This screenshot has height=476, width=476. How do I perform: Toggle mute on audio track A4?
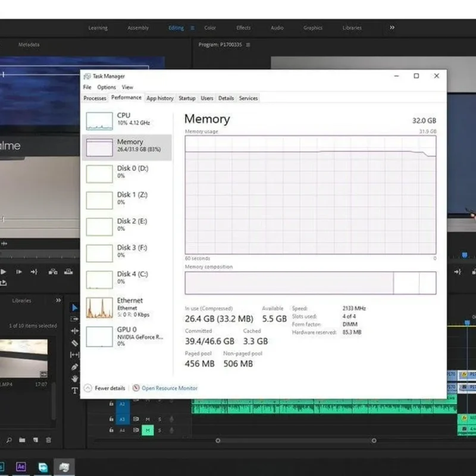[x=148, y=430]
